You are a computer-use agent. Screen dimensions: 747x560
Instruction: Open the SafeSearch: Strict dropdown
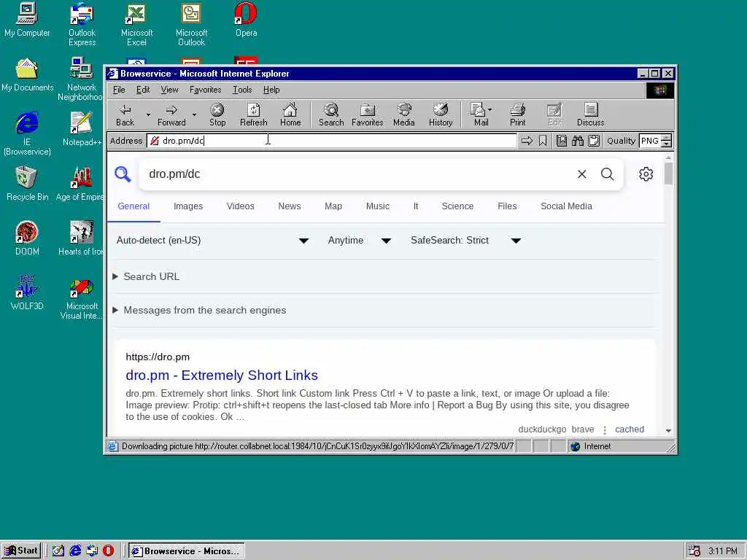pos(465,241)
